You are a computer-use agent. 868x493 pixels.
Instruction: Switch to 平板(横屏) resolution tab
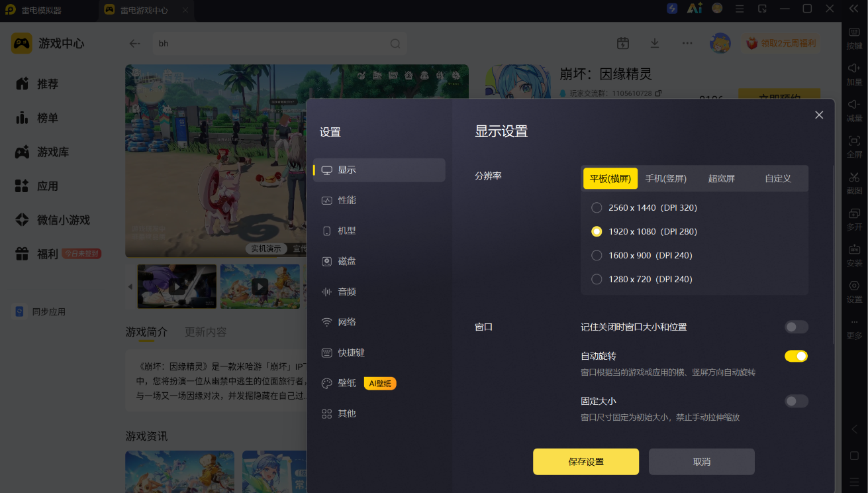[x=610, y=178]
